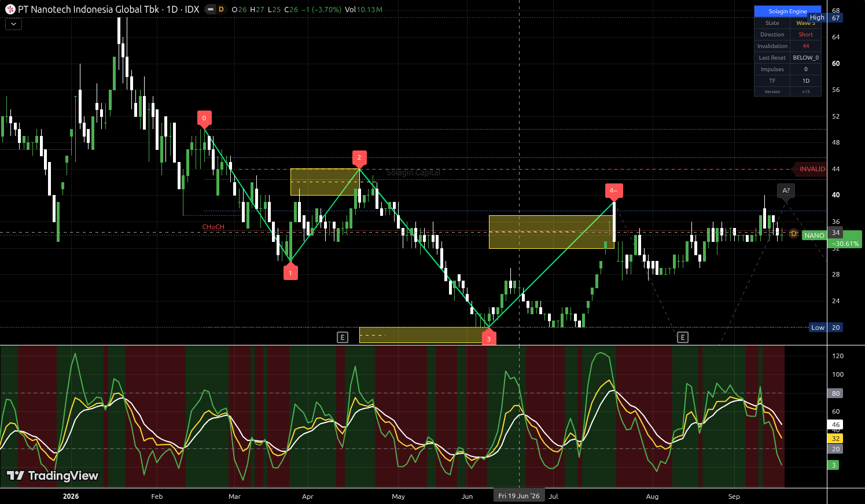Image resolution: width=865 pixels, height=504 pixels.
Task: Select the yellow zone box beneath wave 2
Action: pos(325,182)
